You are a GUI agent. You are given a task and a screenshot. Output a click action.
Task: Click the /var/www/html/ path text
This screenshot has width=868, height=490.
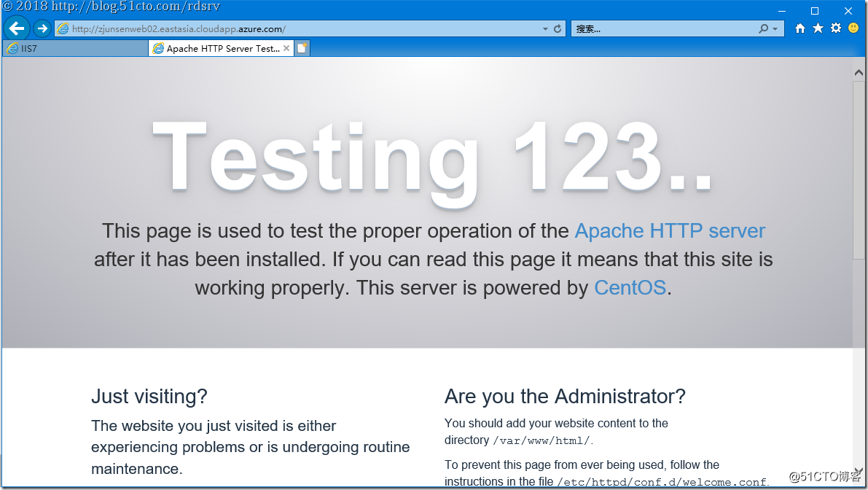click(542, 440)
